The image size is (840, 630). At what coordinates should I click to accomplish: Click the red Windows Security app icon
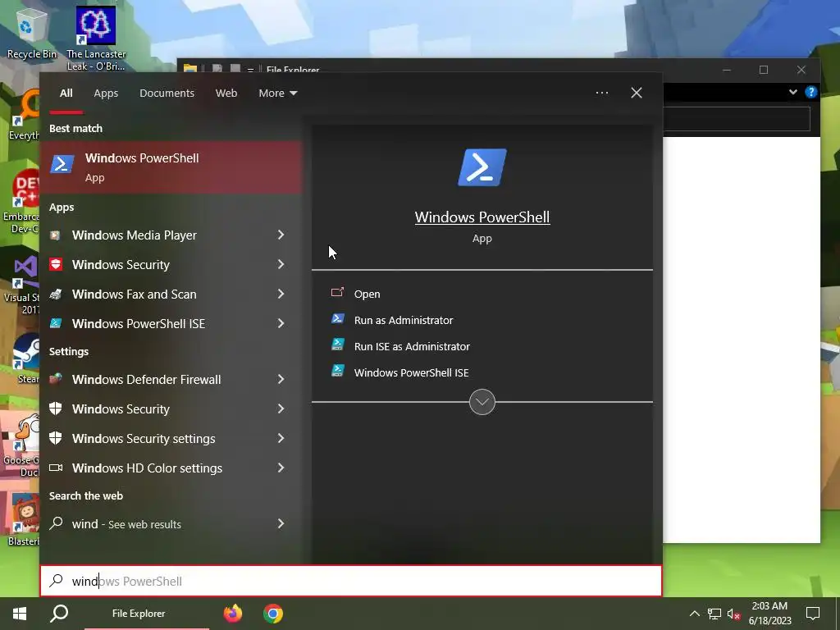point(56,265)
